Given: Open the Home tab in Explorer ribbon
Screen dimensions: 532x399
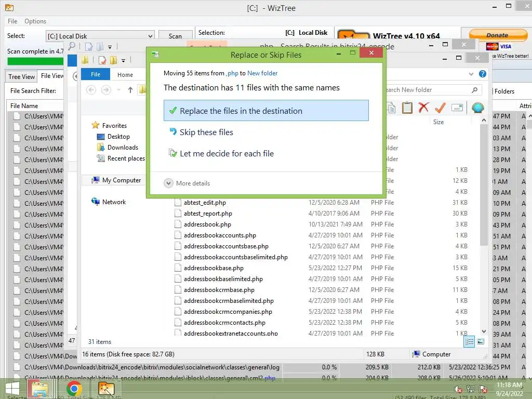Looking at the screenshot, I should pyautogui.click(x=125, y=75).
